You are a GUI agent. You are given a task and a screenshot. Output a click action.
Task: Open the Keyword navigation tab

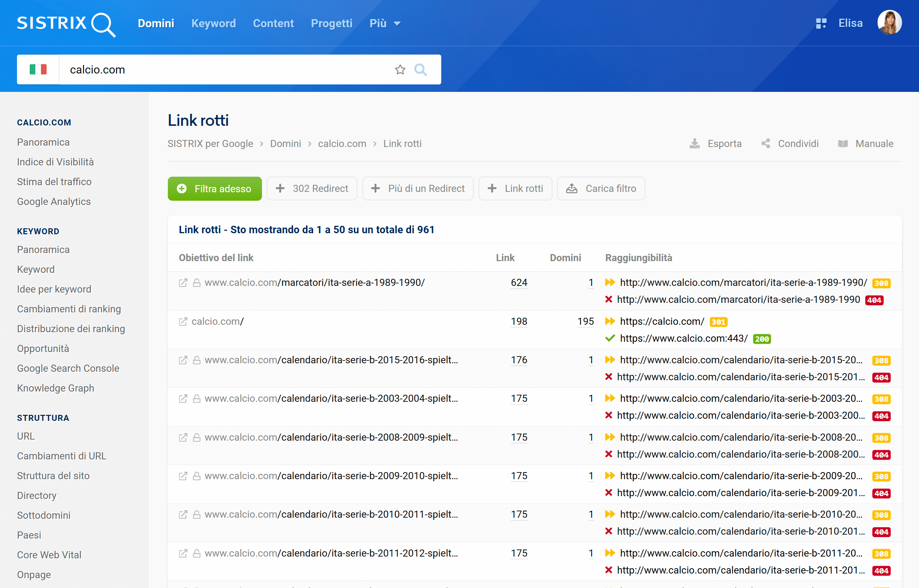click(x=213, y=23)
